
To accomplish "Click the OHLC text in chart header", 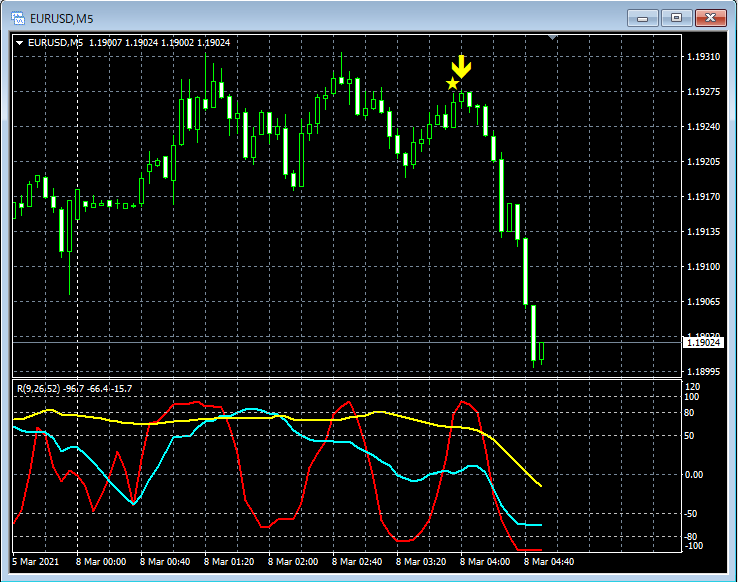I will [159, 43].
